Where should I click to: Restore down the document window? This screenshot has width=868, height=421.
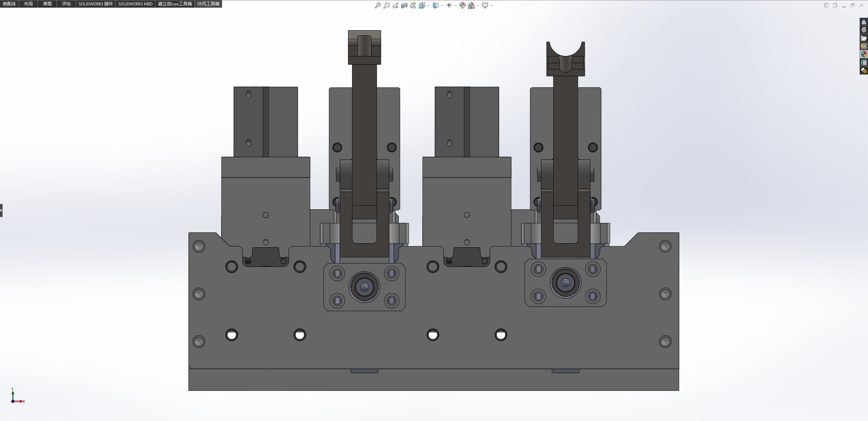click(852, 5)
